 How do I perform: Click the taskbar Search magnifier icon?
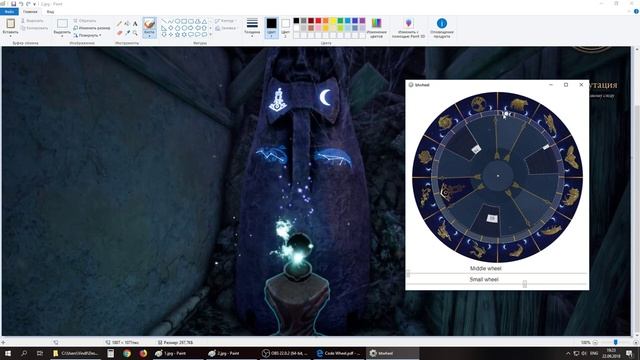[24, 353]
